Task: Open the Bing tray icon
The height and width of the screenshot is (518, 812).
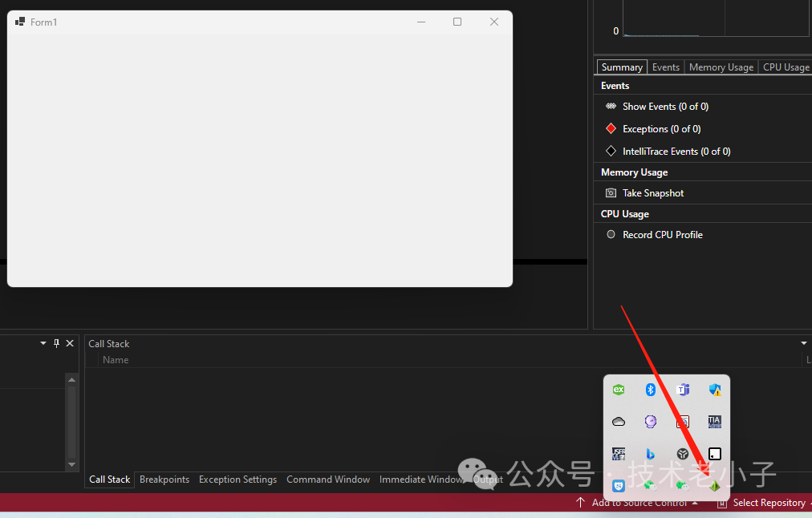Action: click(x=651, y=454)
